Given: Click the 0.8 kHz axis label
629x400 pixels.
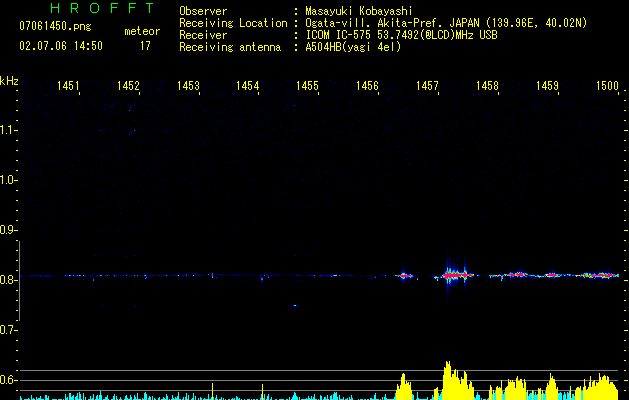Looking at the screenshot, I should [8, 280].
